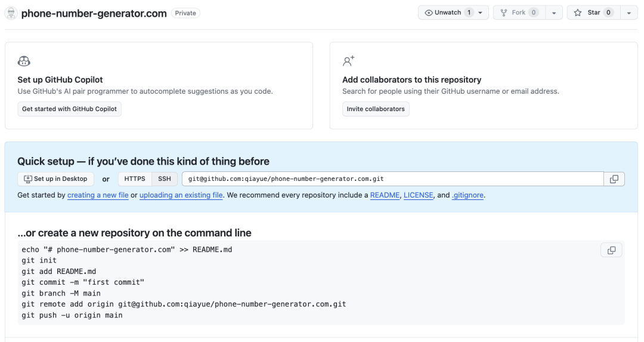This screenshot has height=342, width=644.
Task: Click the repository clone URL field
Action: click(392, 179)
